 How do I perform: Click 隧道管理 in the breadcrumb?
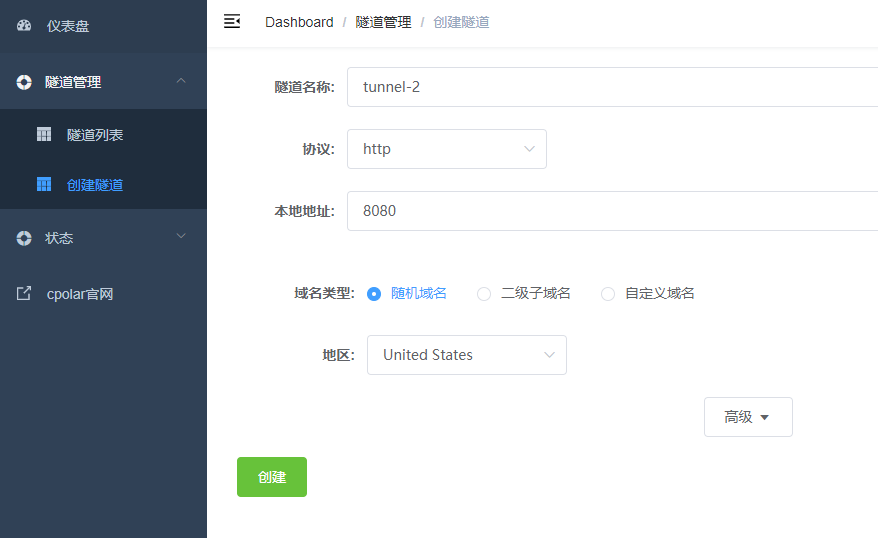pos(384,22)
